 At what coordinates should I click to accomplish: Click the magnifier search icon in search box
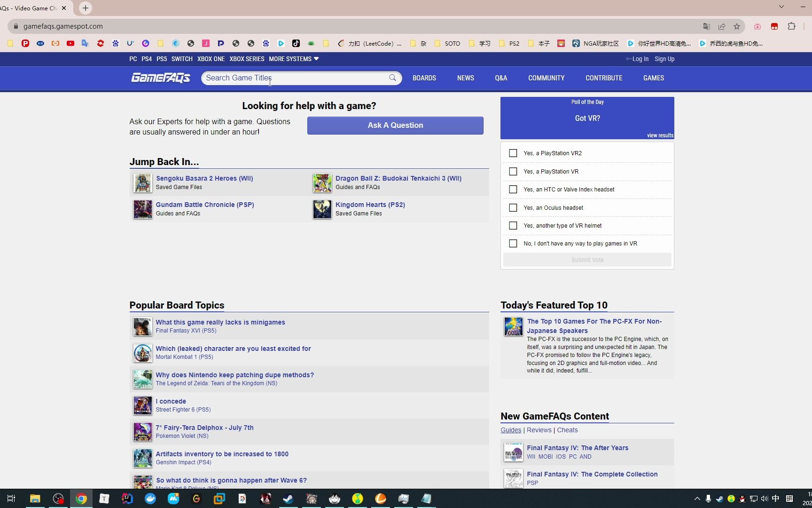point(392,78)
